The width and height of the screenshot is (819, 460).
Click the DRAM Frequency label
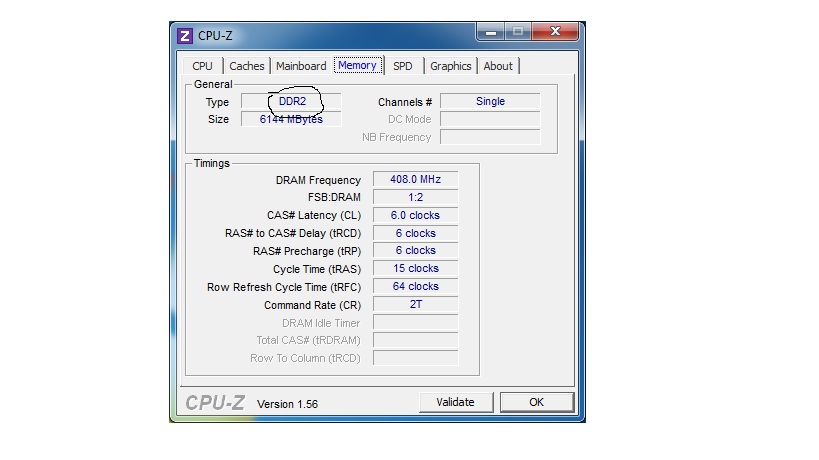tap(318, 180)
